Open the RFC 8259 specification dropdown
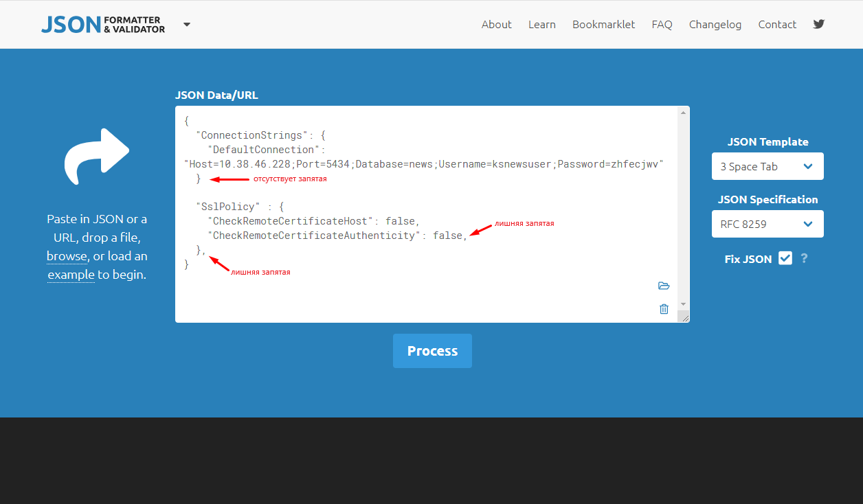The image size is (863, 504). coord(767,224)
